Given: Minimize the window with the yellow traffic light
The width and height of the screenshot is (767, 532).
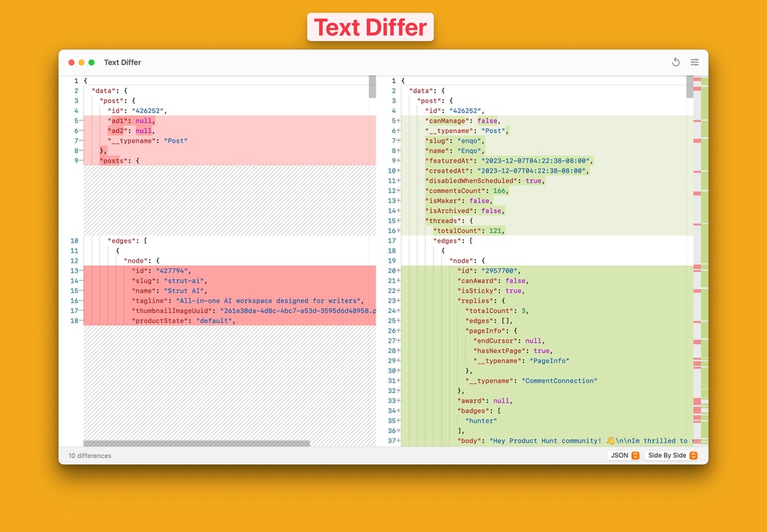Looking at the screenshot, I should click(82, 63).
